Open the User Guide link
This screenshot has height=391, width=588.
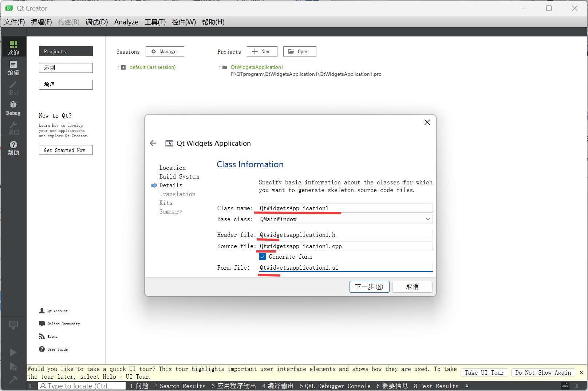pyautogui.click(x=54, y=349)
